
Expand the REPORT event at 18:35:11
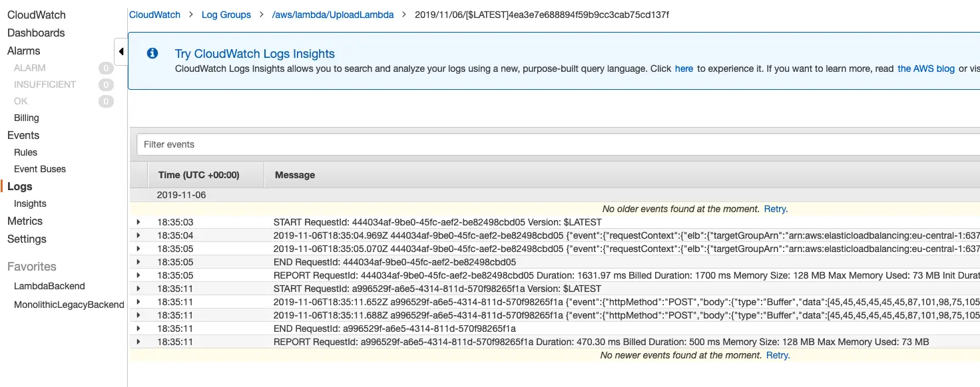pyautogui.click(x=138, y=341)
